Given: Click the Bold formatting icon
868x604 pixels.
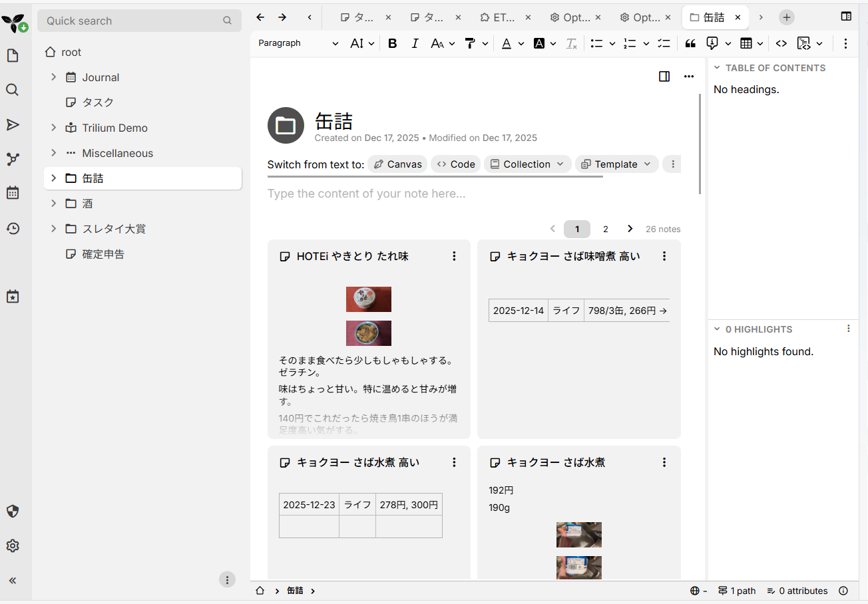Looking at the screenshot, I should coord(393,43).
